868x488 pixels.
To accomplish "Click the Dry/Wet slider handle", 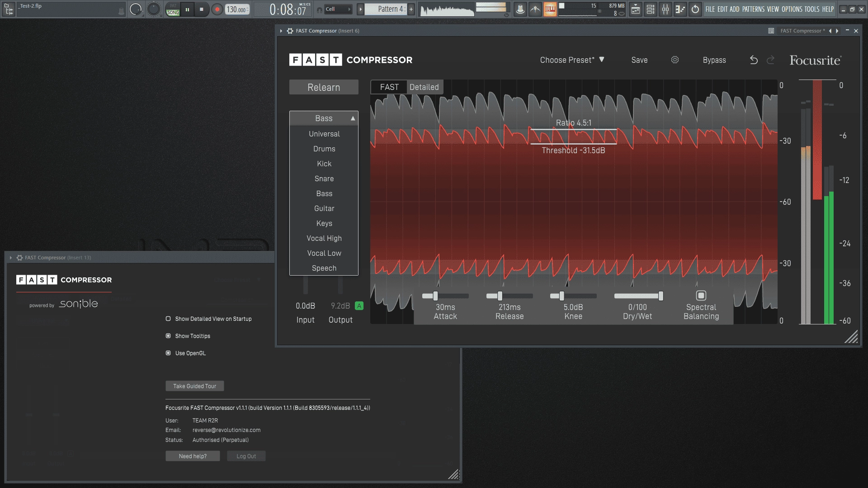I will (661, 296).
